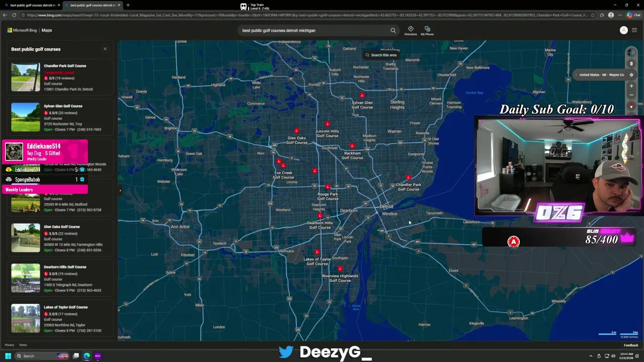Select the Lincoln Hills Golf Course map pin
644x362 pixels.
click(x=328, y=124)
